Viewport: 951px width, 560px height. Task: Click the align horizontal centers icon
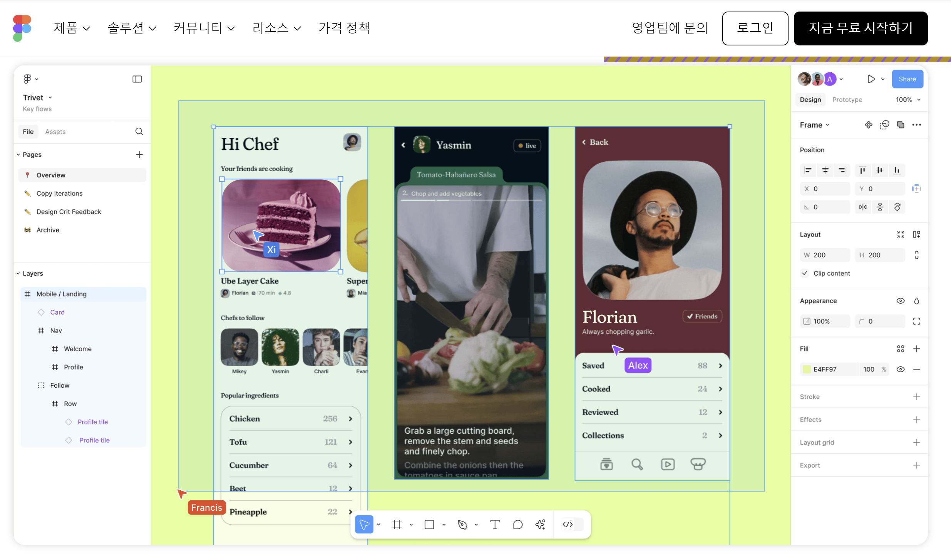[x=825, y=170]
